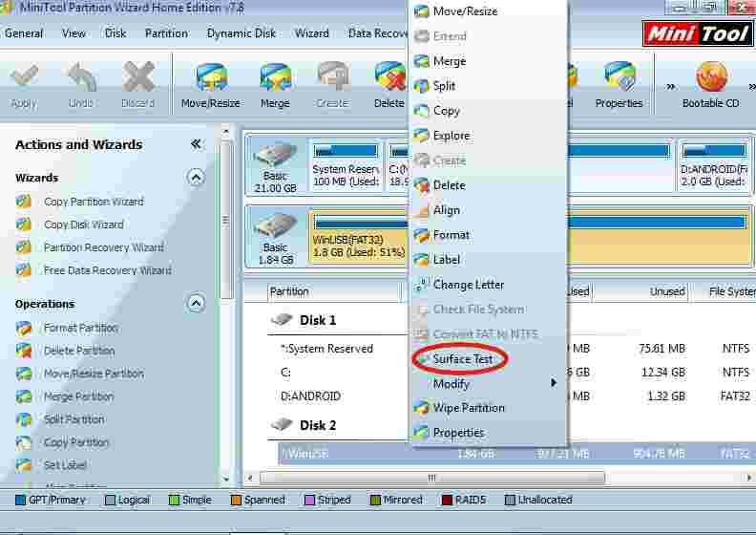Screen dimensions: 756x535
Task: Select System Reserved partition block in disk map
Action: [x=346, y=166]
